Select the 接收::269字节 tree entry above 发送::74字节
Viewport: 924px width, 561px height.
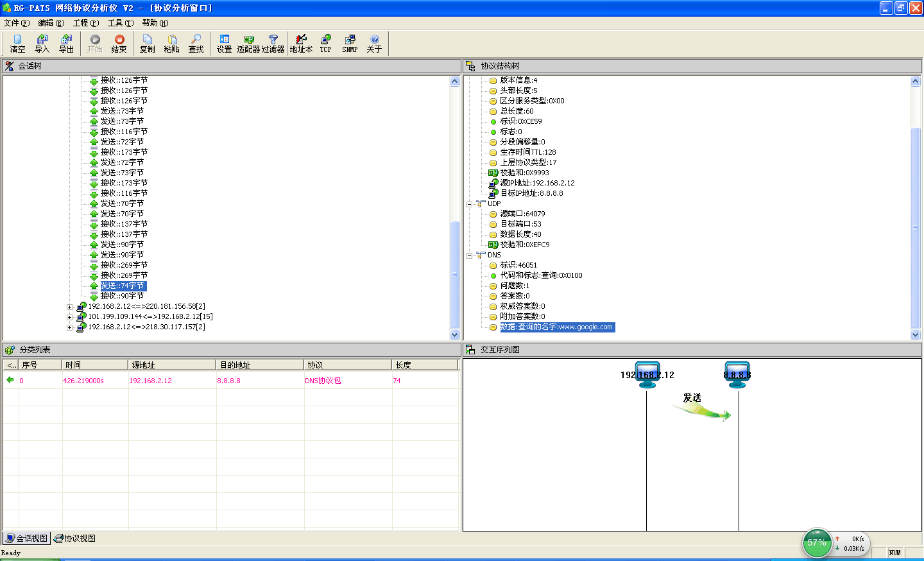click(x=124, y=275)
